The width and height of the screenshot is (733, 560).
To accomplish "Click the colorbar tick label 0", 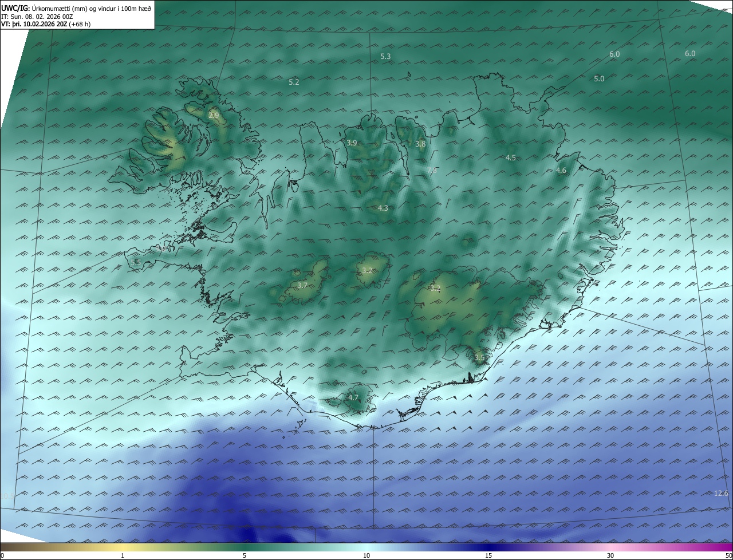I will click(2, 555).
